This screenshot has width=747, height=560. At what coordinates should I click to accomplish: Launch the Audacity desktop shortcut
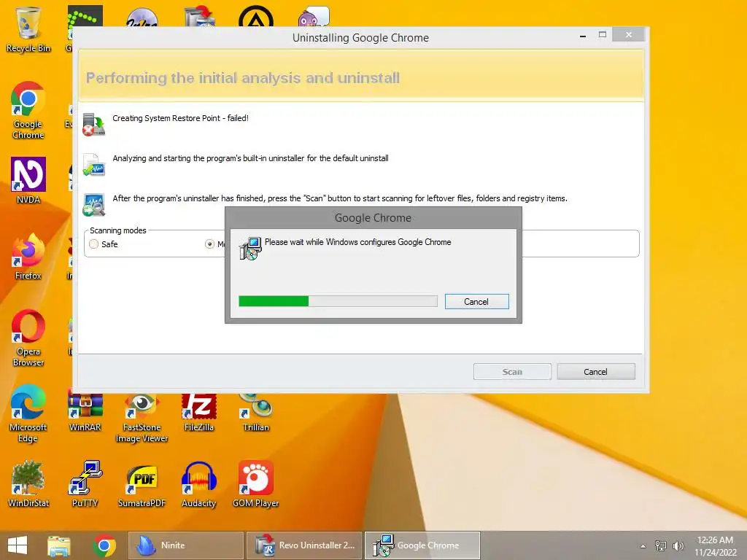pos(199,484)
